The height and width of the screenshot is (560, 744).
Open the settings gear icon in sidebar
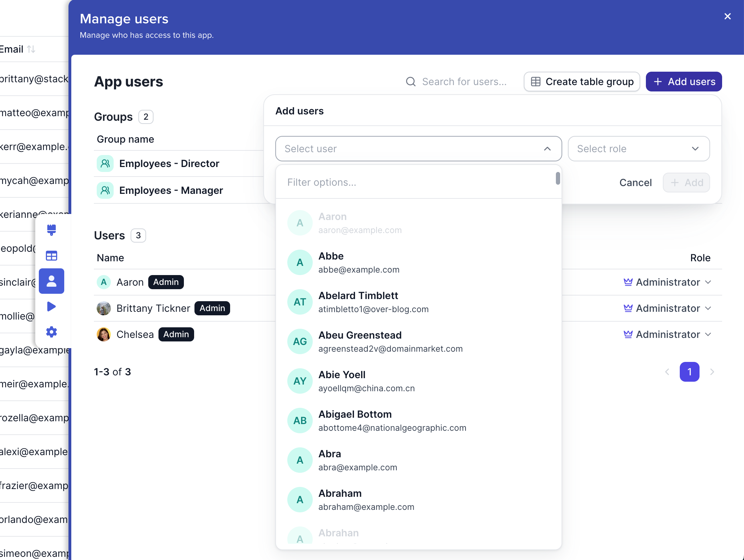tap(52, 332)
